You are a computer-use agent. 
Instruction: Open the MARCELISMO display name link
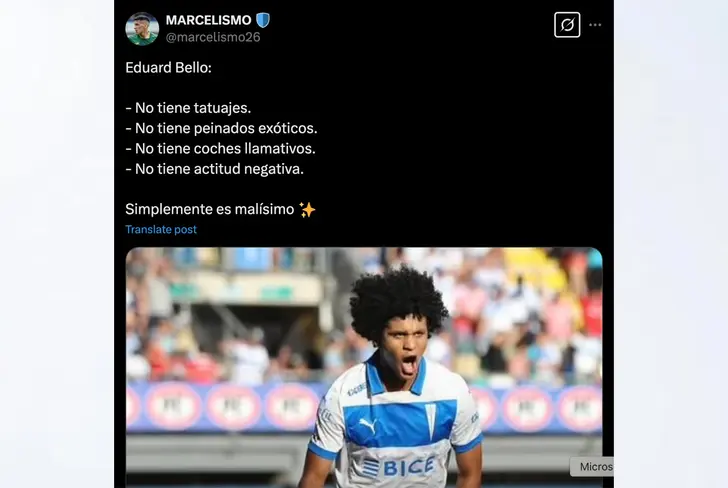point(208,20)
